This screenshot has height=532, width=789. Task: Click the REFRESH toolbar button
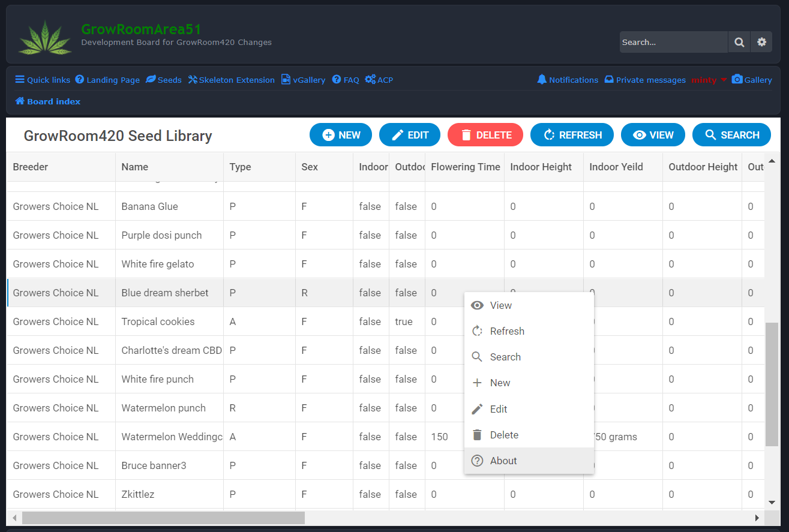pos(572,135)
